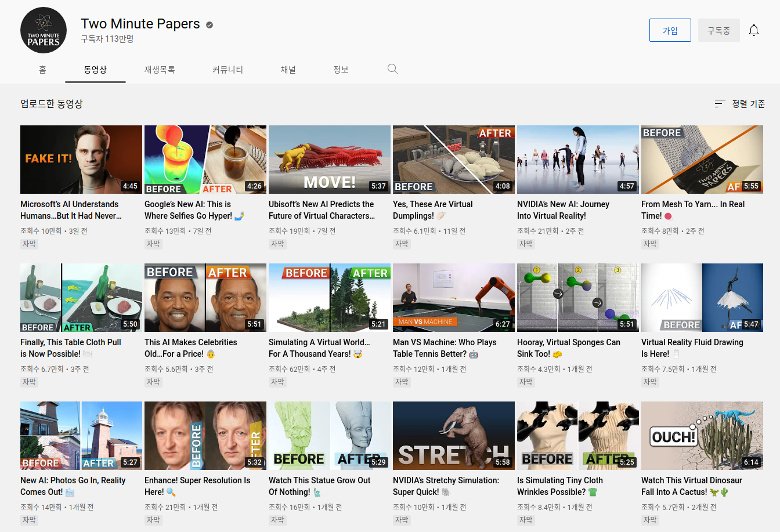Open the Google selfies hyper video thumbnail
This screenshot has height=532, width=780.
click(205, 160)
